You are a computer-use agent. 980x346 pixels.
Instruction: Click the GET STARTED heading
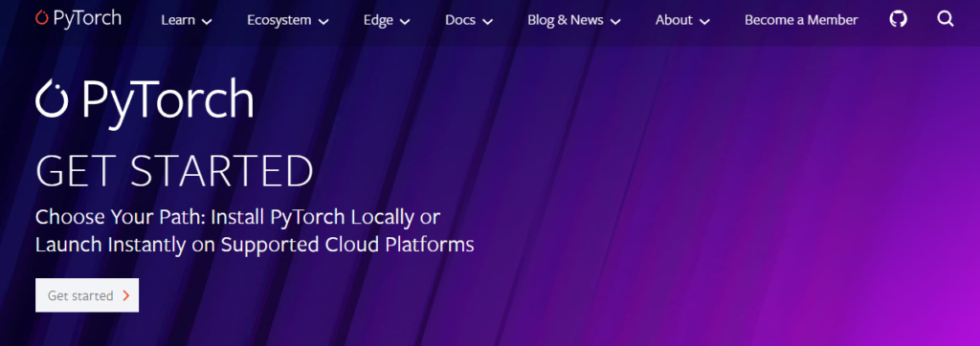174,171
